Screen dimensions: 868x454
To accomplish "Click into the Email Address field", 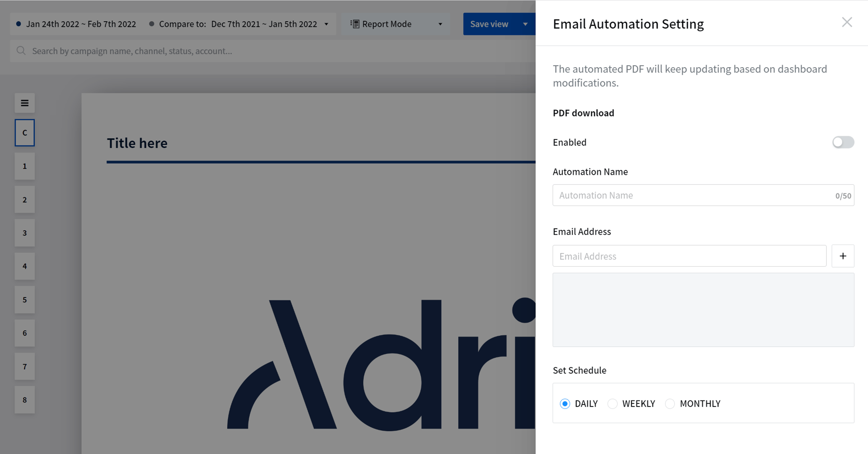I will (689, 256).
